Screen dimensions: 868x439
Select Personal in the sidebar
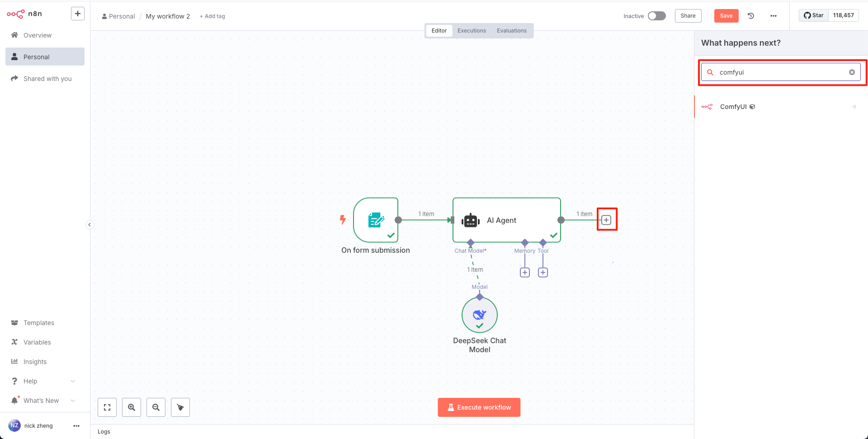pos(45,57)
